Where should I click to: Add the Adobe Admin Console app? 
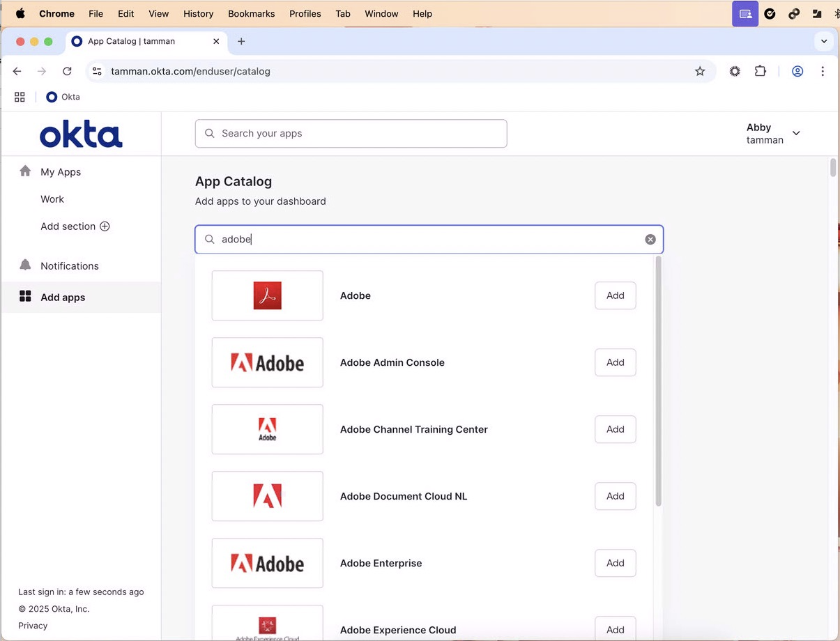coord(616,362)
